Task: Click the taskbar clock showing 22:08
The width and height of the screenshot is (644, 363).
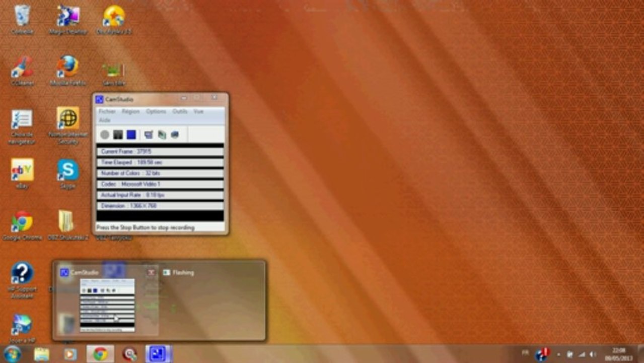Action: [619, 354]
